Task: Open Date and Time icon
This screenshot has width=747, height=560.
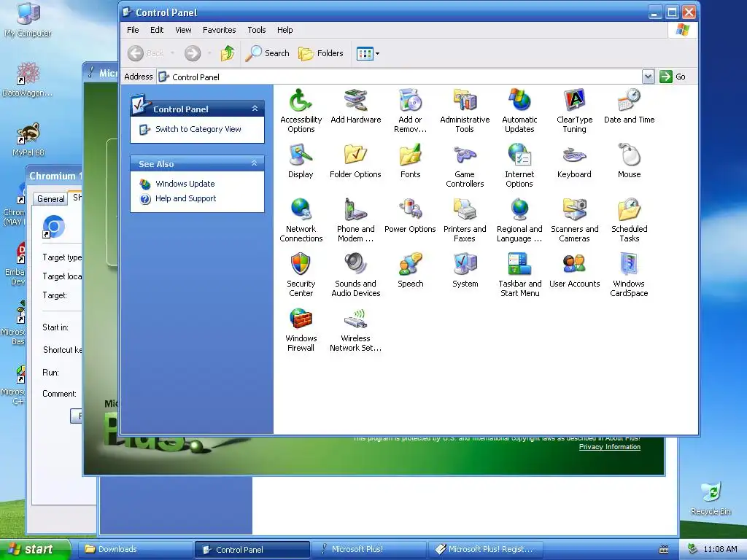Action: pos(629,106)
